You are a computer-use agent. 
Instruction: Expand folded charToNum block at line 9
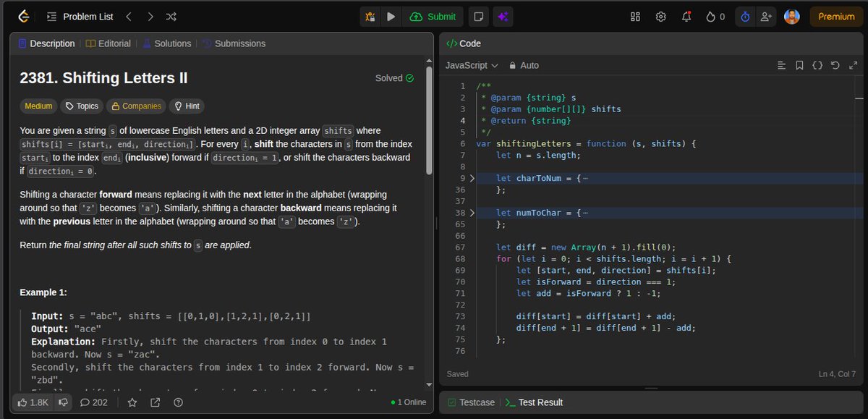click(472, 178)
